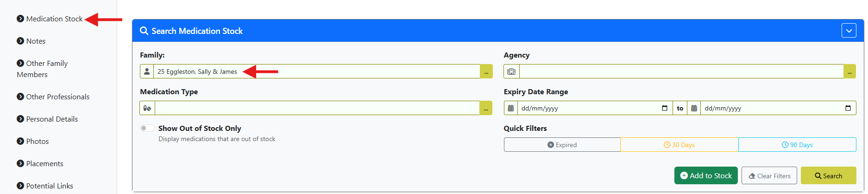The image size is (868, 194).
Task: Toggle the 30 Days quick filter
Action: tap(679, 145)
